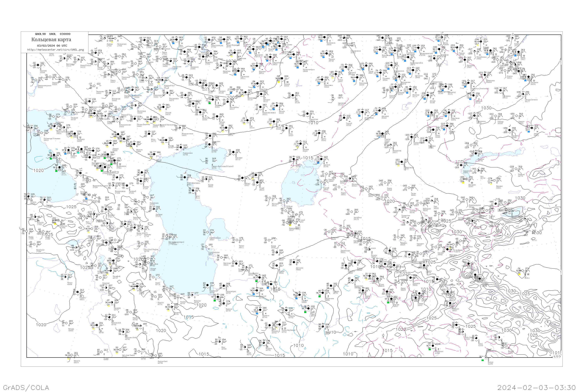588x392 pixels.
Task: Click the 03/02/2024 00 UTC date text
Action: click(52, 46)
